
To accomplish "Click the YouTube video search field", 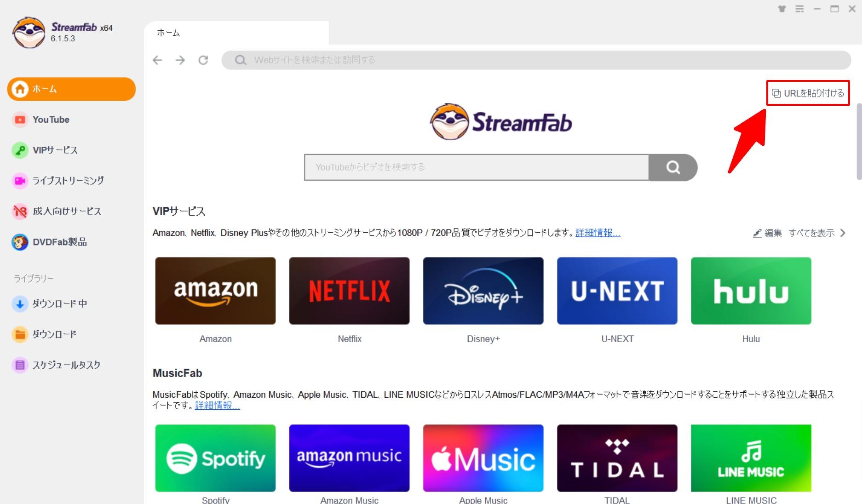I will [x=477, y=167].
